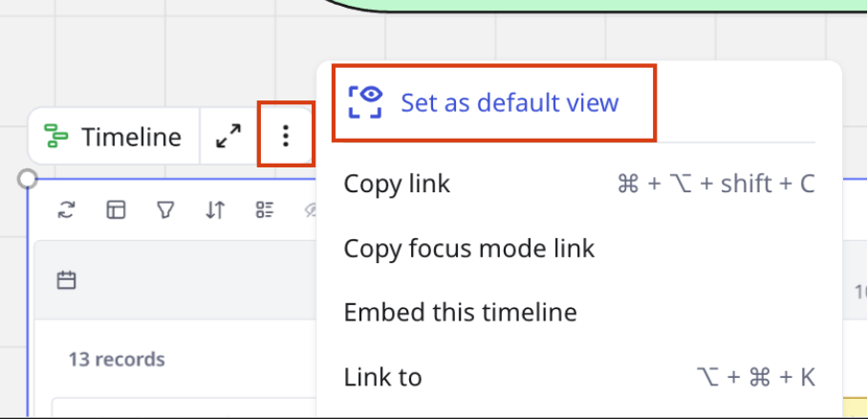The image size is (868, 419).
Task: Open the three-dot more options menu
Action: [x=285, y=136]
